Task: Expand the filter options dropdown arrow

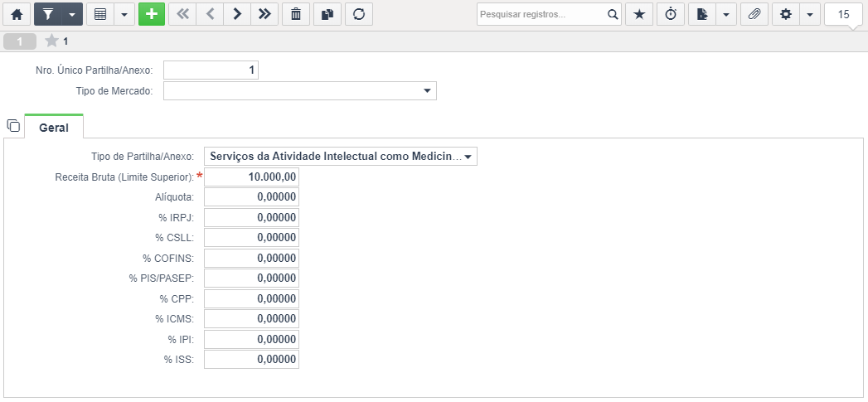Action: click(x=72, y=14)
